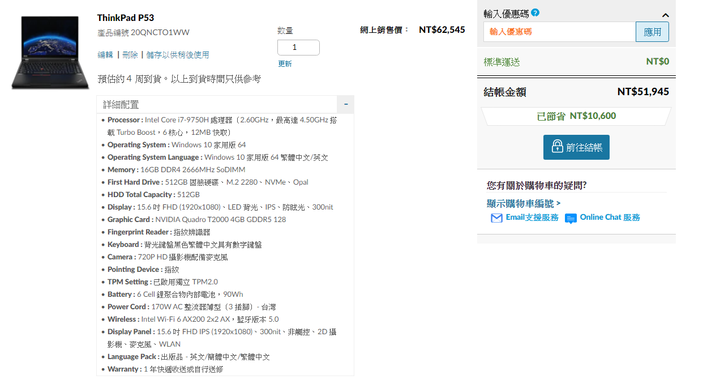Click the coupon code help question-mark icon
This screenshot has width=720, height=388.
(535, 13)
